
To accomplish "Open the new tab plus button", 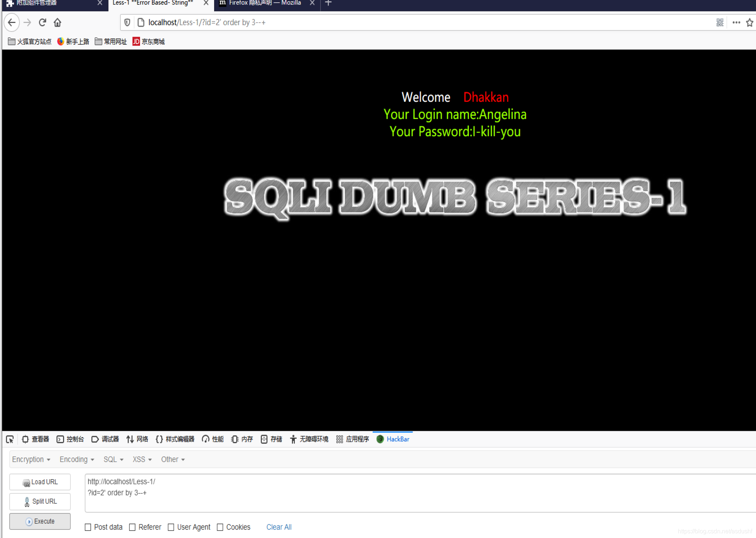I will pyautogui.click(x=328, y=3).
